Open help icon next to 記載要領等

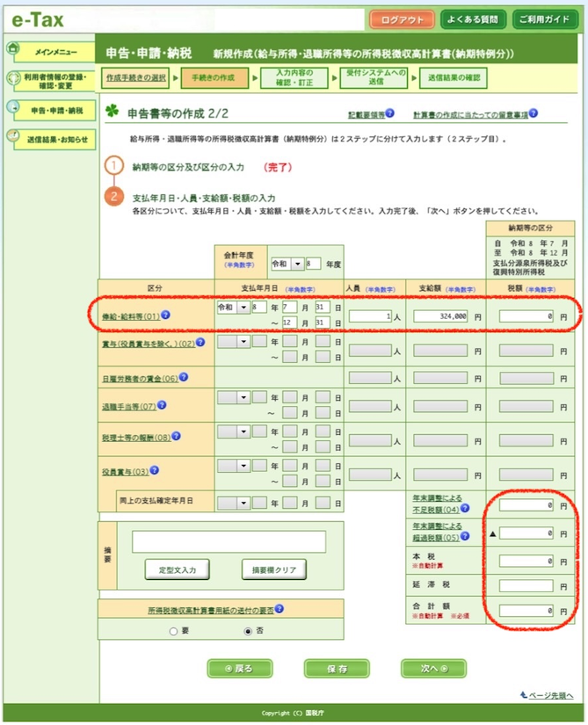[x=389, y=112]
